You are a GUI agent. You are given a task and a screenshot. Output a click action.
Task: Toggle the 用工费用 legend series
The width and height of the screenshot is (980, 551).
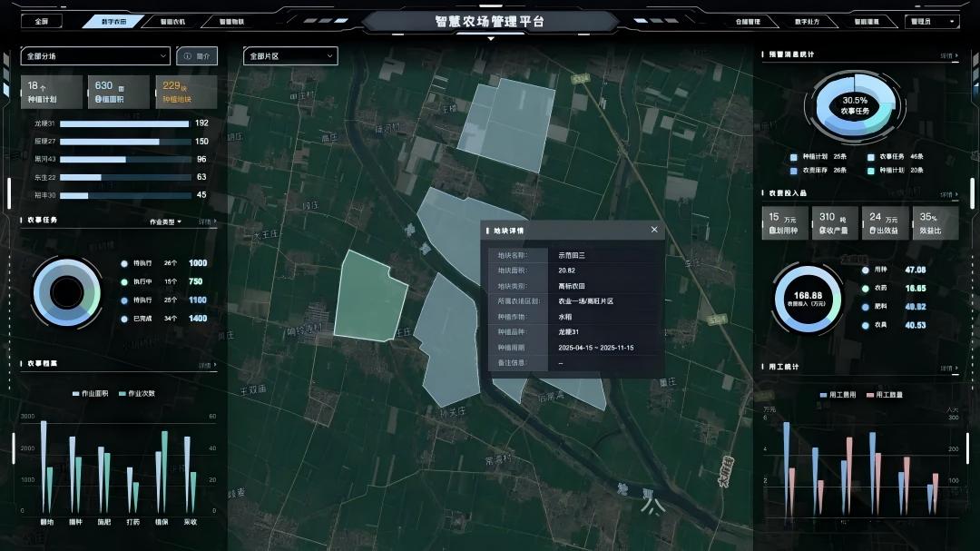(838, 395)
